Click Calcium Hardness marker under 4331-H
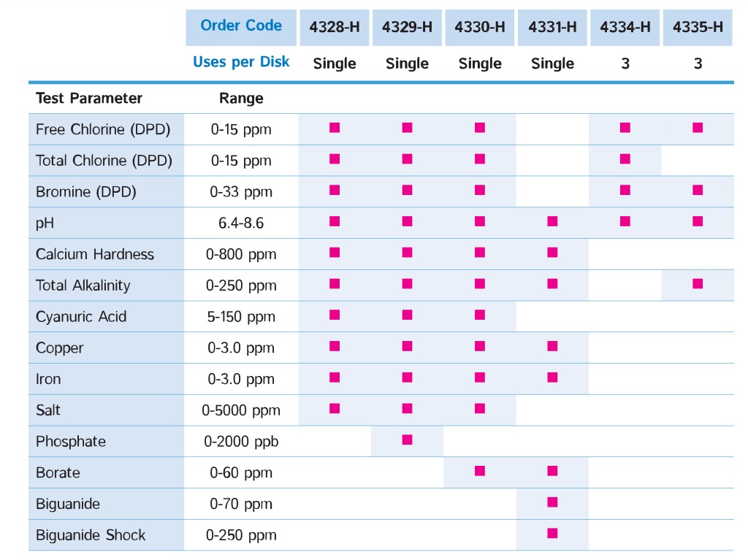The width and height of the screenshot is (748, 560). [x=552, y=253]
